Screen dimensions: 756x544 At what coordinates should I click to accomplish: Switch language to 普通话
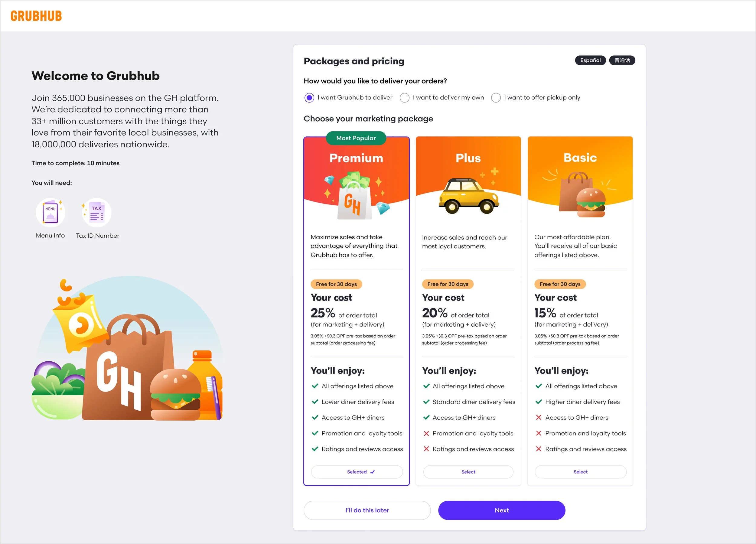pos(622,60)
